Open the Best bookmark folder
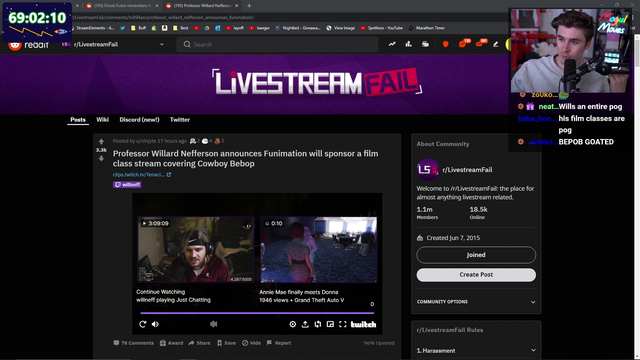Screen dimensions: 640x360 click(180, 28)
